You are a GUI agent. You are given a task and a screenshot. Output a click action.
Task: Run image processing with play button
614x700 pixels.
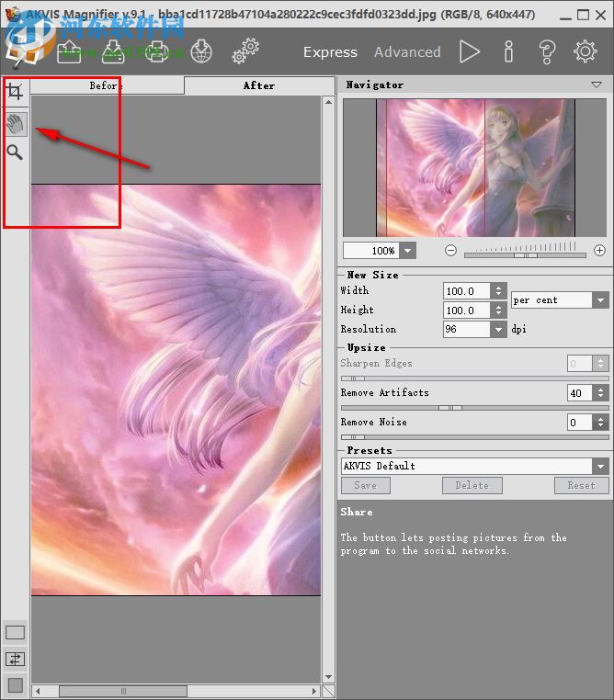pos(470,51)
